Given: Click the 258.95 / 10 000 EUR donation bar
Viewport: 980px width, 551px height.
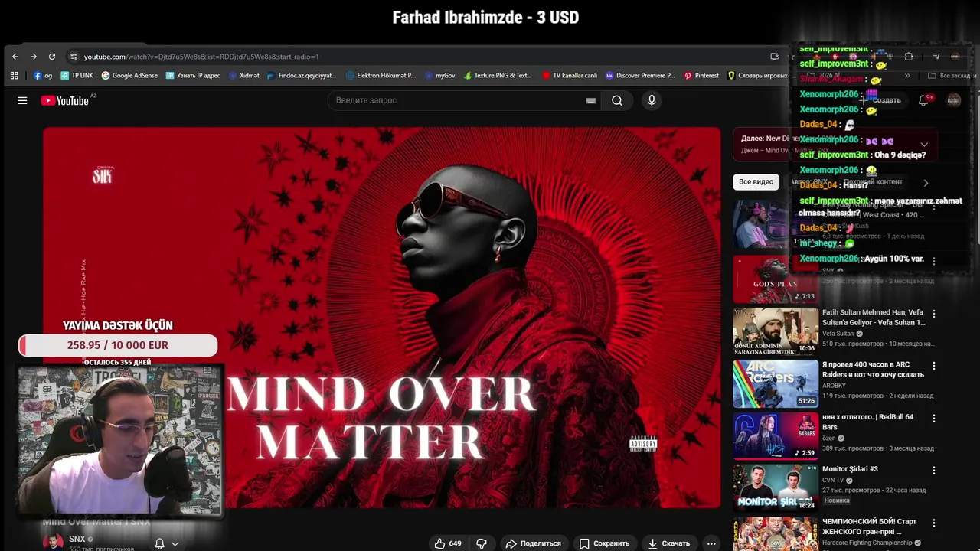Looking at the screenshot, I should click(118, 345).
